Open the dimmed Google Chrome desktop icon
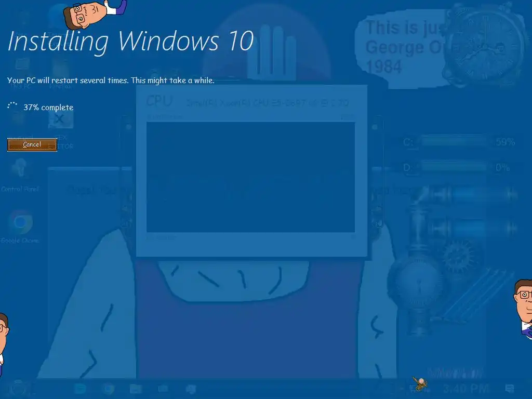This screenshot has width=532, height=399. pos(20,227)
